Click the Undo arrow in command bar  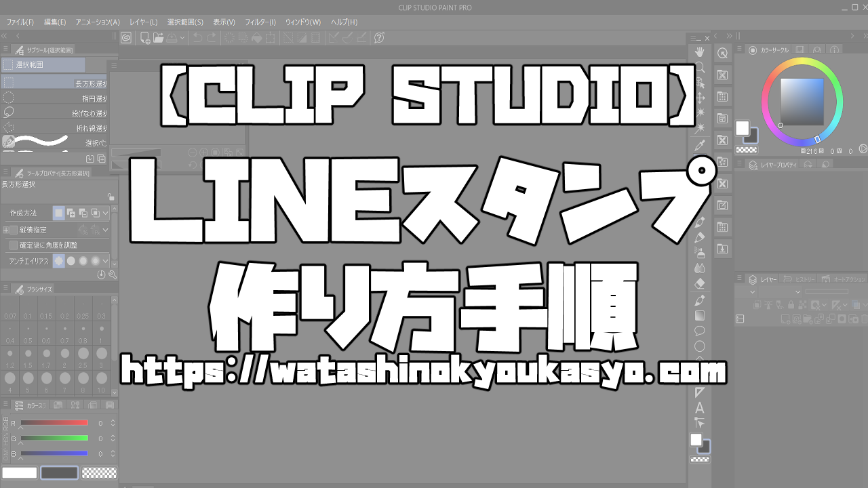(197, 38)
